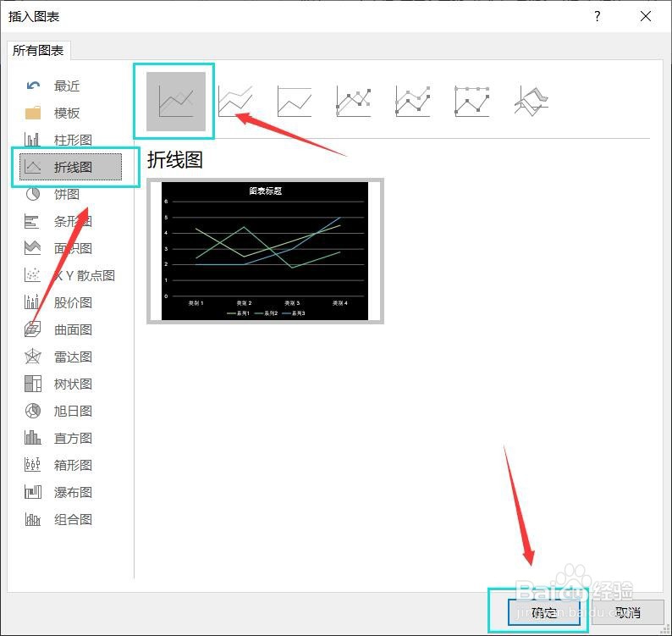Click the 饼图 pie chart icon

coord(32,194)
